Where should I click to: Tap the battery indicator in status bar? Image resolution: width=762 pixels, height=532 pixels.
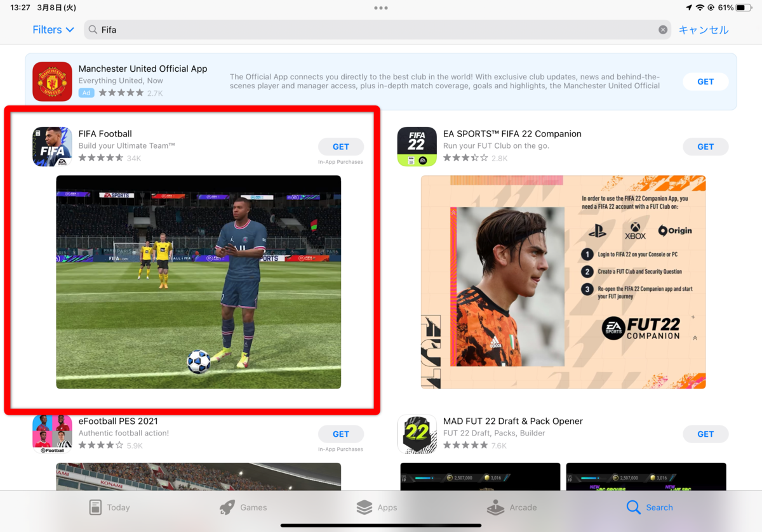tap(744, 8)
